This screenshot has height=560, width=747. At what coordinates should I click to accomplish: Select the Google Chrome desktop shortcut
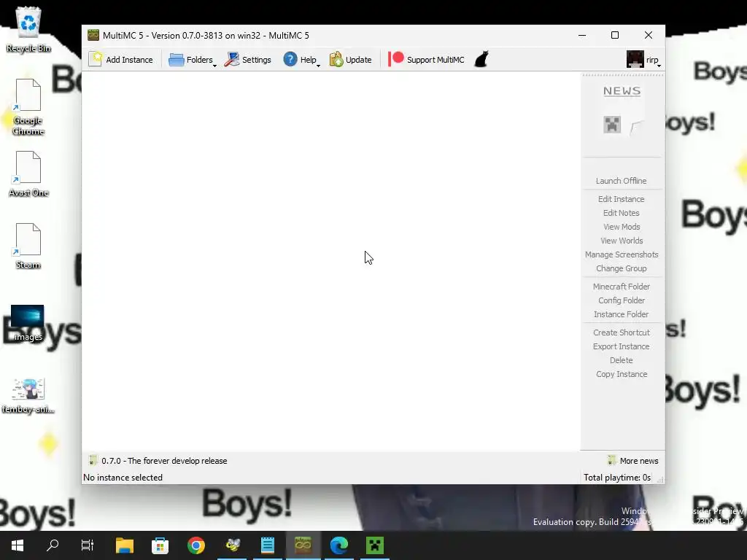[x=28, y=108]
